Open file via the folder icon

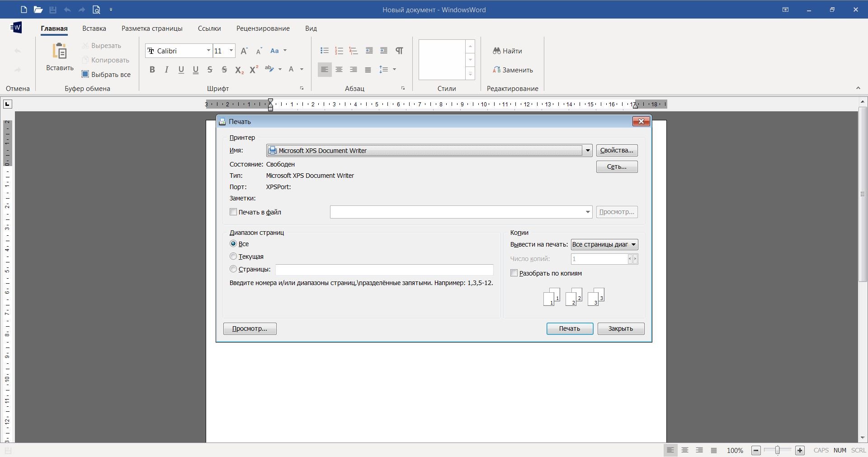38,10
